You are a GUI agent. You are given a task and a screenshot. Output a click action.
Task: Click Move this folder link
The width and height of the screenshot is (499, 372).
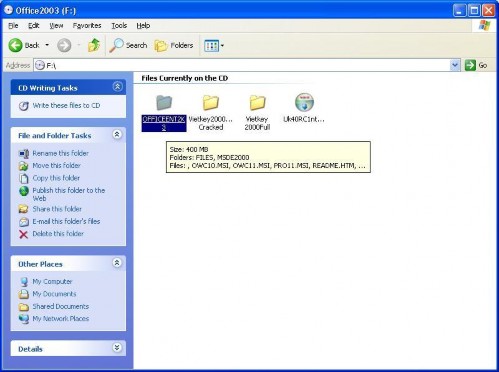coord(56,166)
